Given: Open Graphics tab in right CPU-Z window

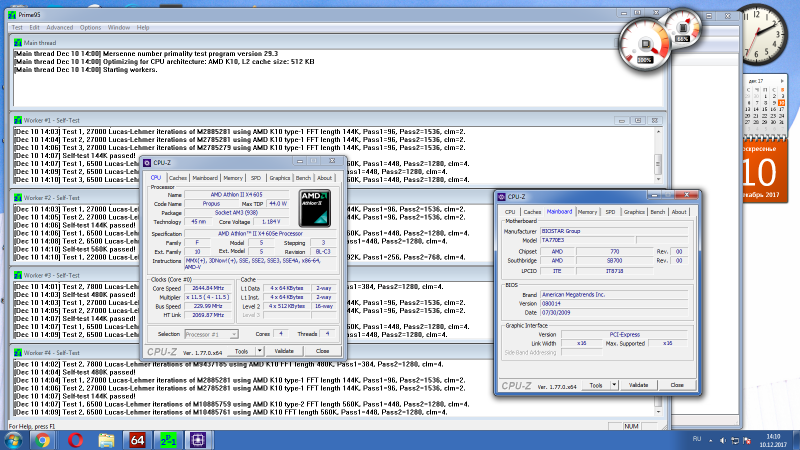Looking at the screenshot, I should 634,212.
